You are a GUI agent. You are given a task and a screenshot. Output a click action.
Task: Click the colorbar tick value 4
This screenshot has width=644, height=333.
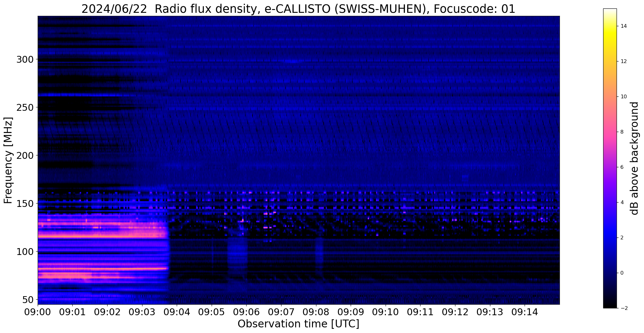(x=622, y=203)
